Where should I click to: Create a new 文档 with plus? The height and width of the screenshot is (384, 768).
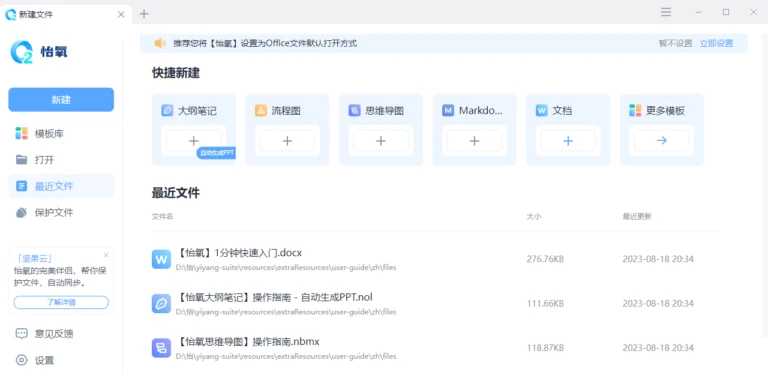coord(568,141)
